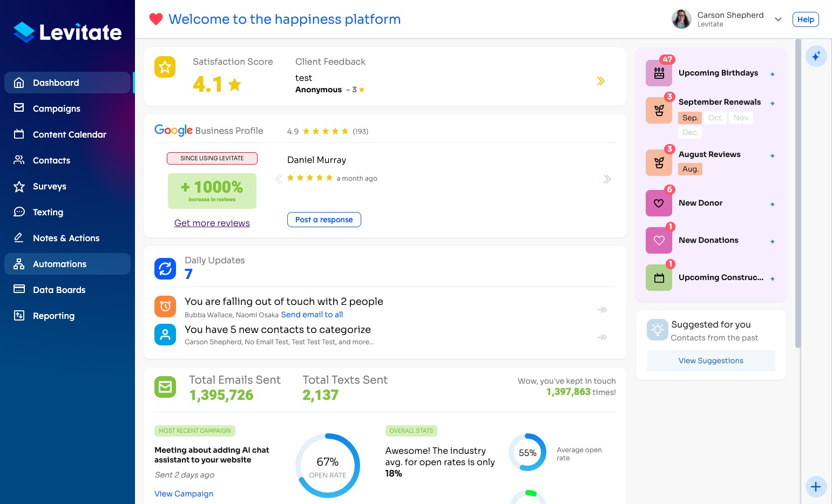Select Texting in the sidebar
The image size is (832, 504).
tap(67, 212)
